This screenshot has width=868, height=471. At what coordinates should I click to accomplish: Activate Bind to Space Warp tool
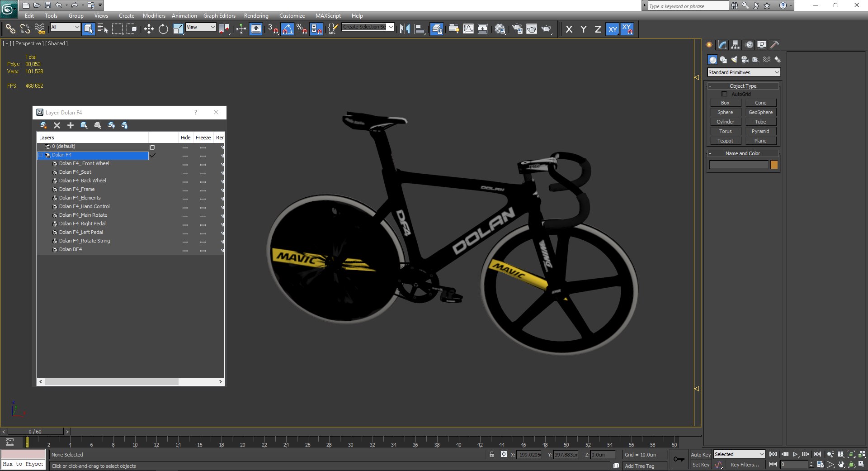40,29
